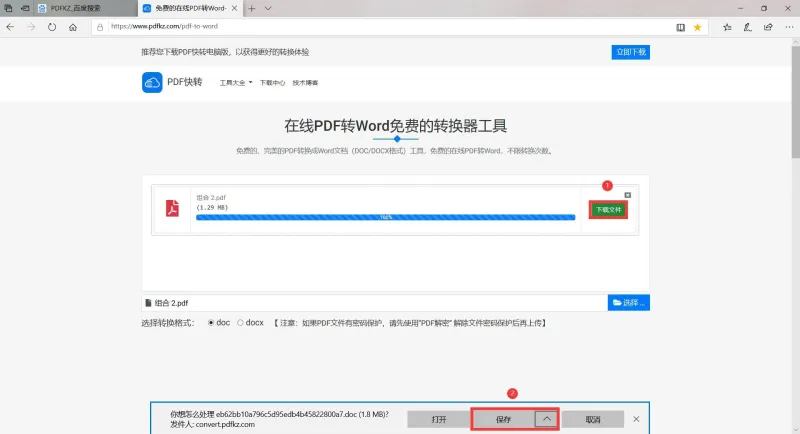Open new tab with plus icon
Screen dimensions: 800x434
click(x=252, y=8)
